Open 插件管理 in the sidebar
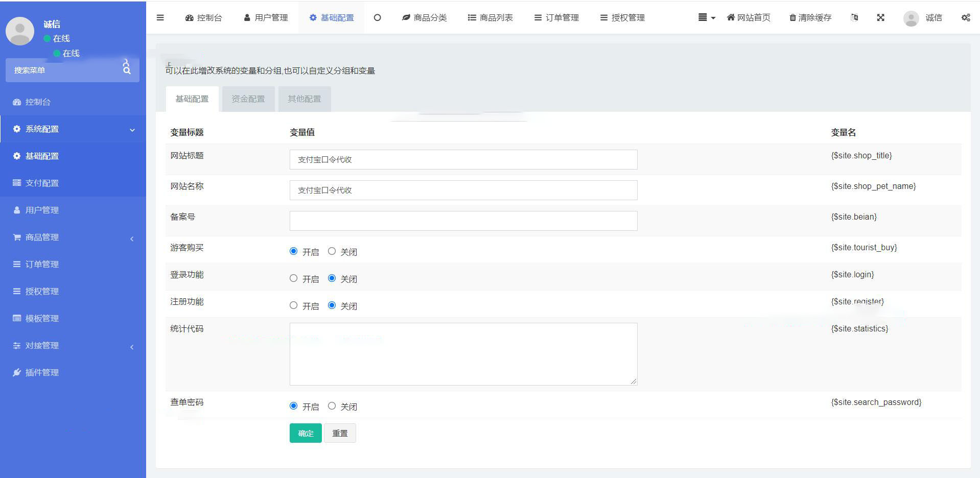This screenshot has width=980, height=478. point(73,372)
